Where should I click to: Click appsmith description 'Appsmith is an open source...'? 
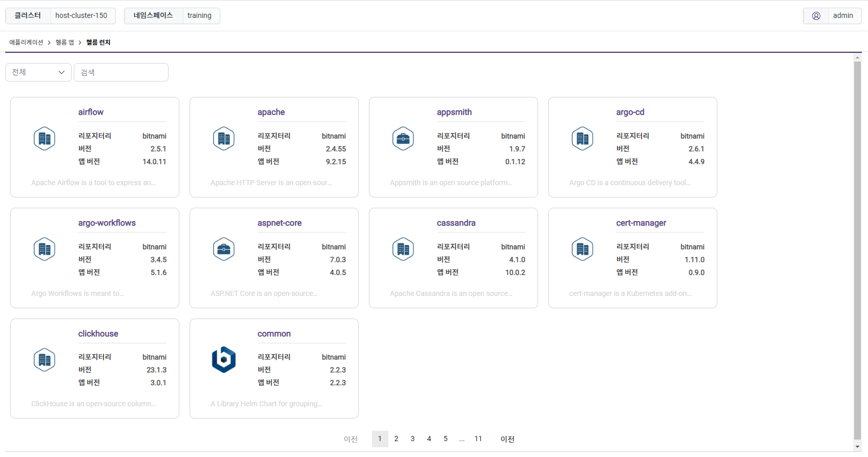point(451,183)
